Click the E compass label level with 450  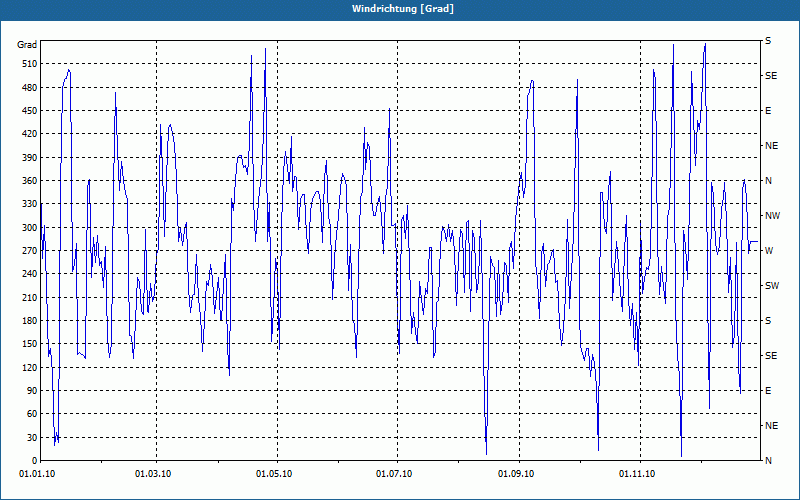(x=768, y=111)
